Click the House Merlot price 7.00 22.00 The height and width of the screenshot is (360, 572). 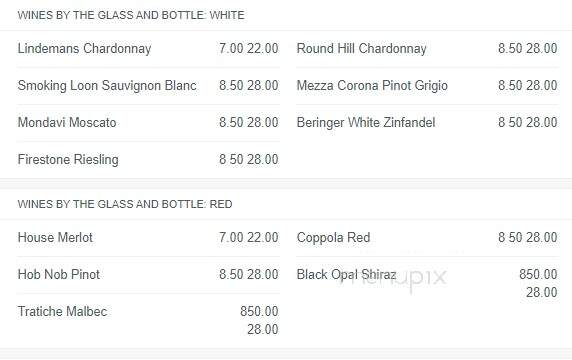[x=248, y=238]
